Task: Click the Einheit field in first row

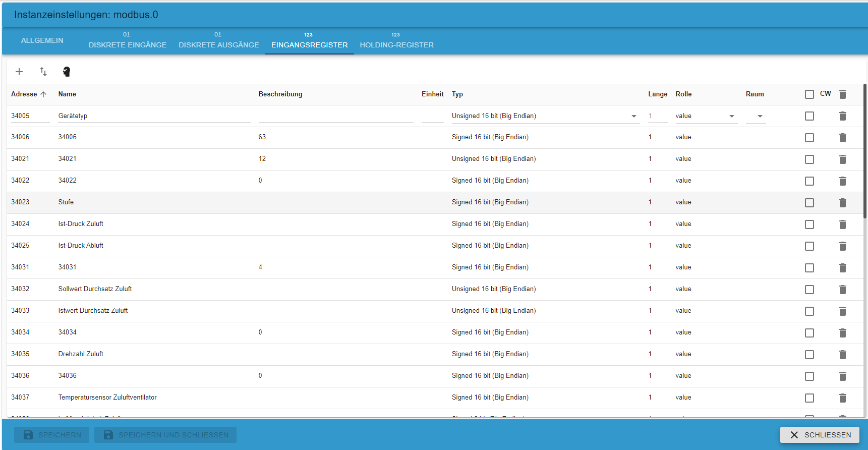Action: tap(433, 116)
